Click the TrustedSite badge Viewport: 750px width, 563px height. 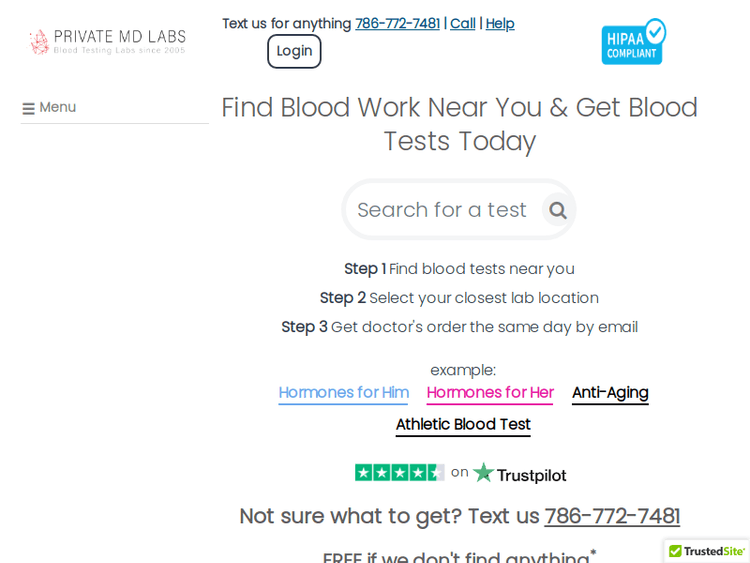tap(706, 551)
